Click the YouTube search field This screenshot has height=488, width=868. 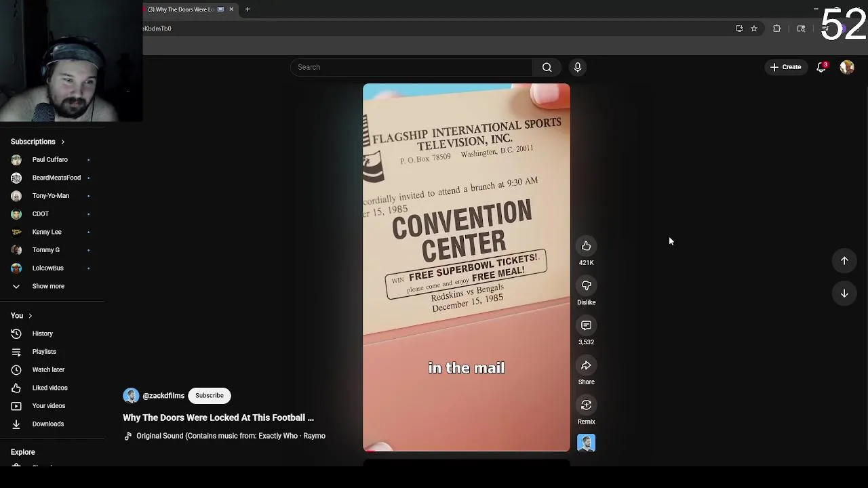(412, 67)
